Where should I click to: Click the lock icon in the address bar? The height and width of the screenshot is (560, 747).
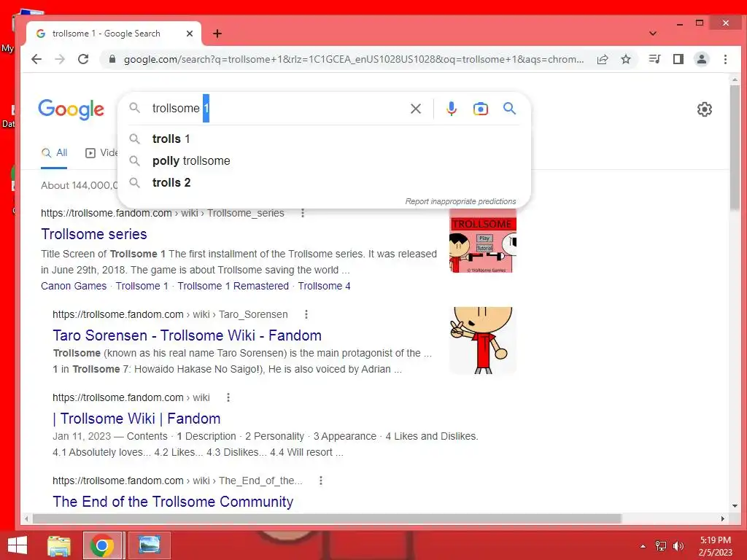pos(112,59)
